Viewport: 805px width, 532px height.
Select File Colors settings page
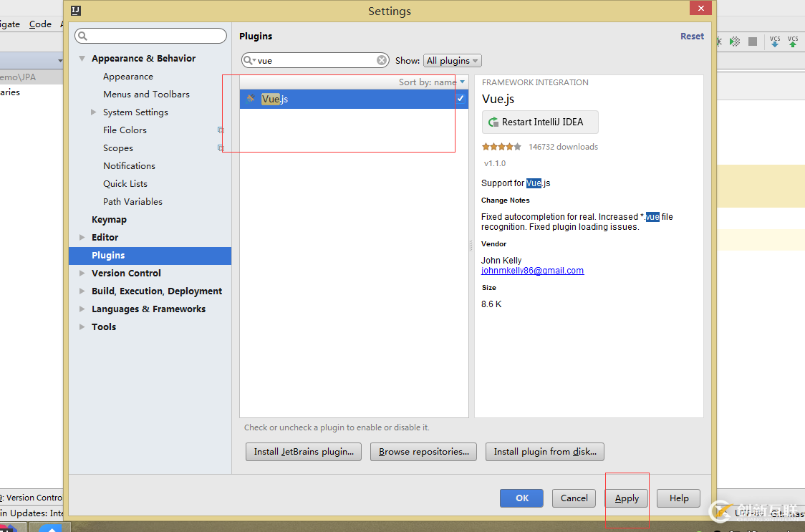(125, 130)
